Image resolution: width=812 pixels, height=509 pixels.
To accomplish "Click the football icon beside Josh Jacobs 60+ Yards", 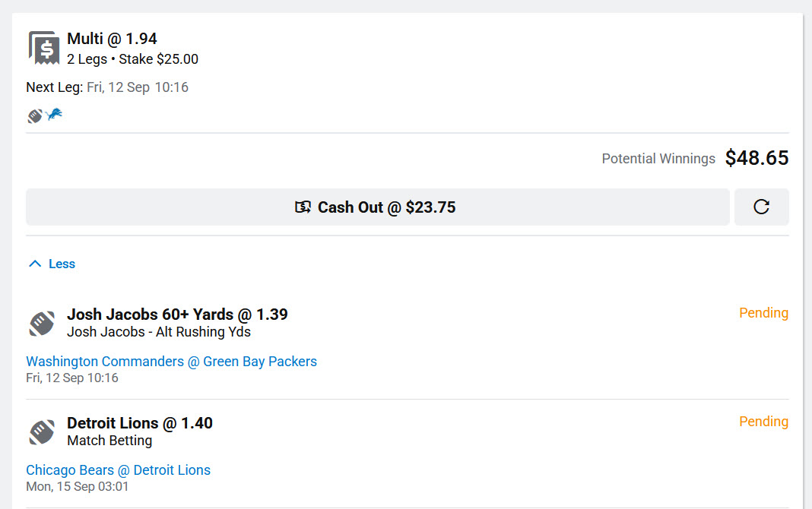I will point(42,323).
